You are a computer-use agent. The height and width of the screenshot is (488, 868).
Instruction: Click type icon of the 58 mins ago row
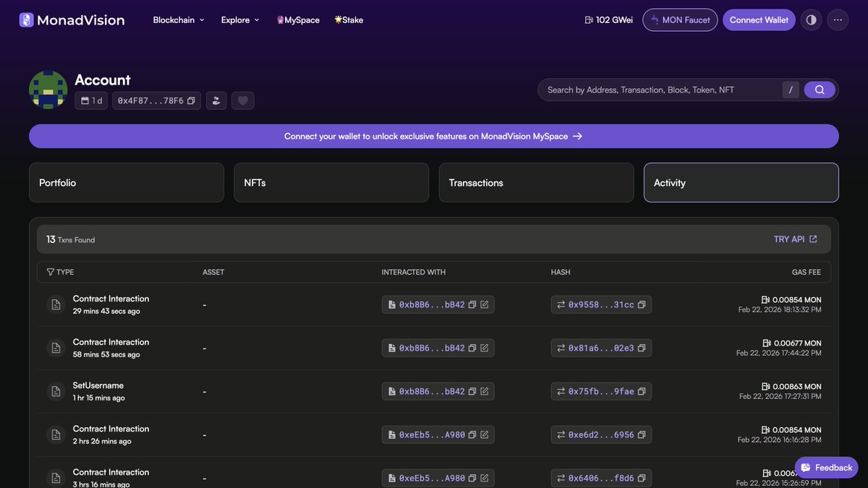coord(56,348)
